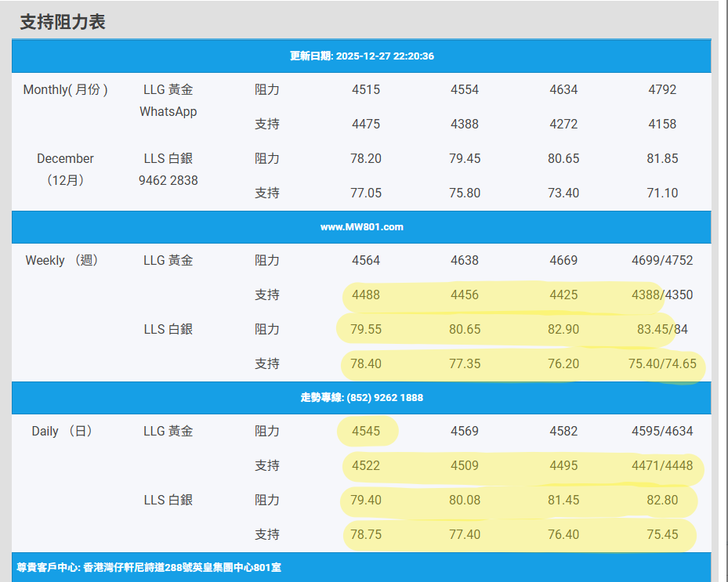Click daily silver resistance value 82.80
728x582 pixels.
662,500
